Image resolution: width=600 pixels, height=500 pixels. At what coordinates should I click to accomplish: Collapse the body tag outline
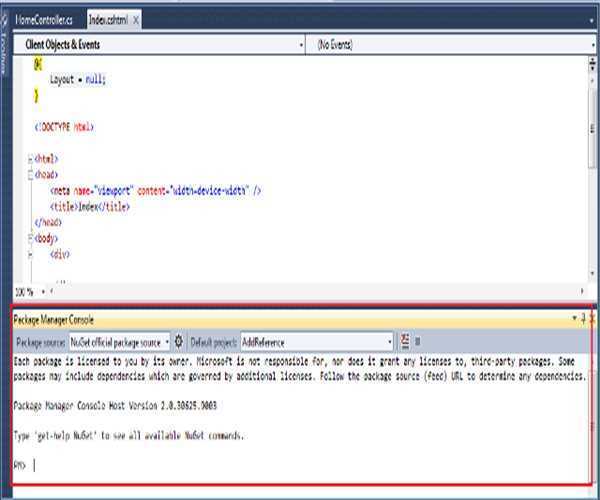coord(28,240)
